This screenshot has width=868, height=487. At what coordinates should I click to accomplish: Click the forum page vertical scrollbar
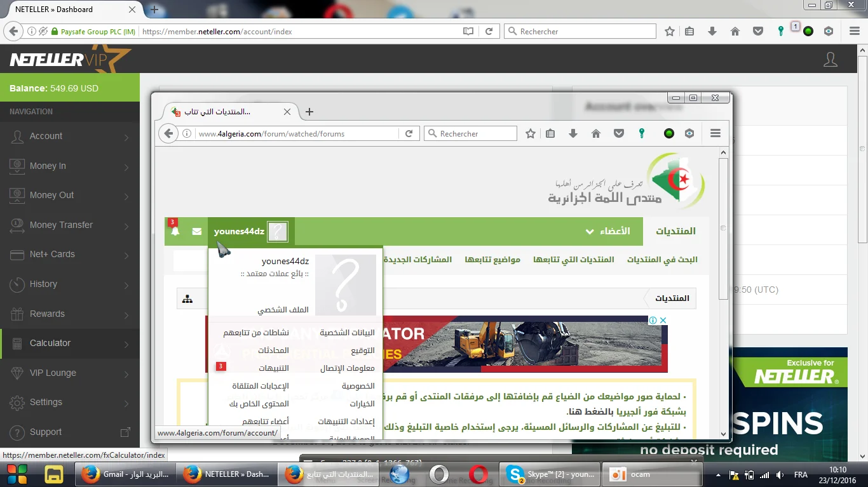(x=723, y=229)
